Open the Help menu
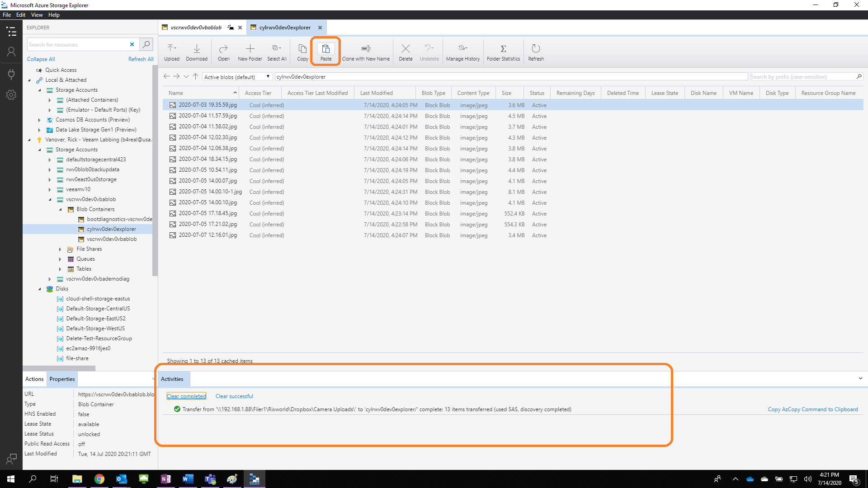The image size is (868, 488). click(54, 15)
